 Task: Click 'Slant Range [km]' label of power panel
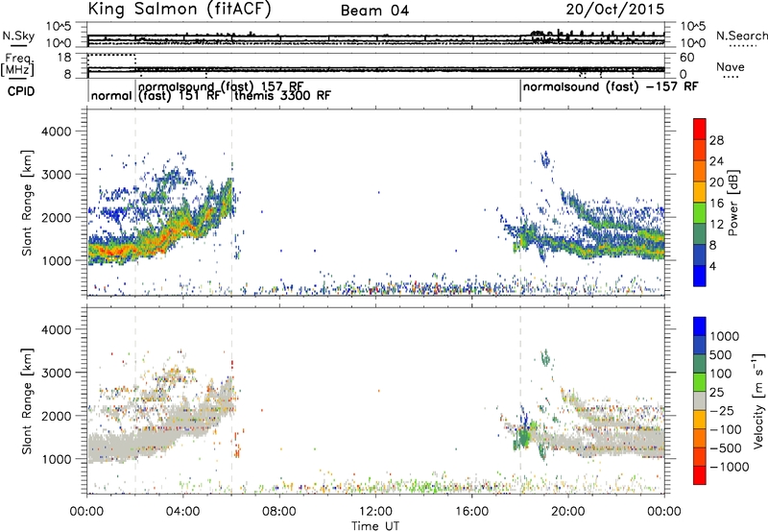click(x=27, y=203)
